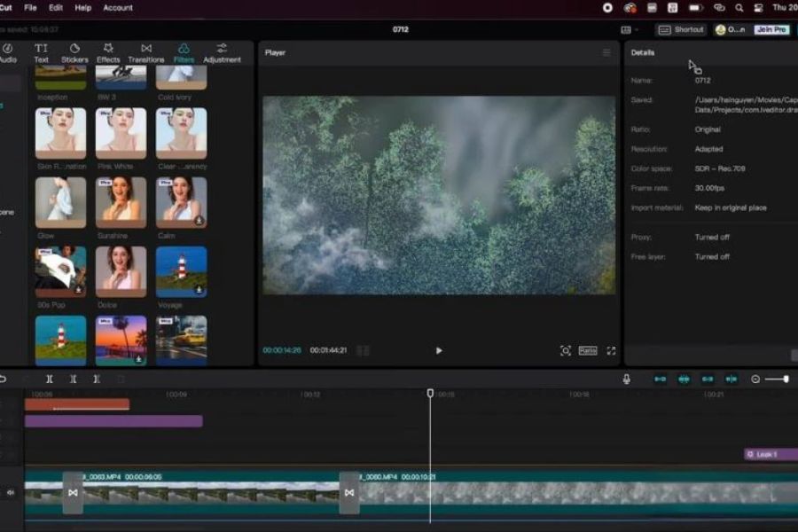Open the File menu

[30, 8]
